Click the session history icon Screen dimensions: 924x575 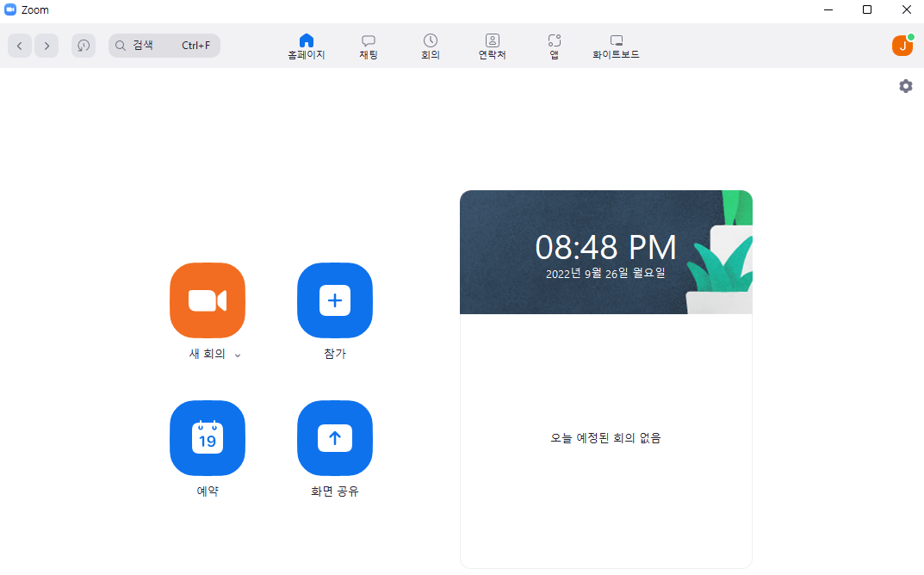[x=82, y=46]
